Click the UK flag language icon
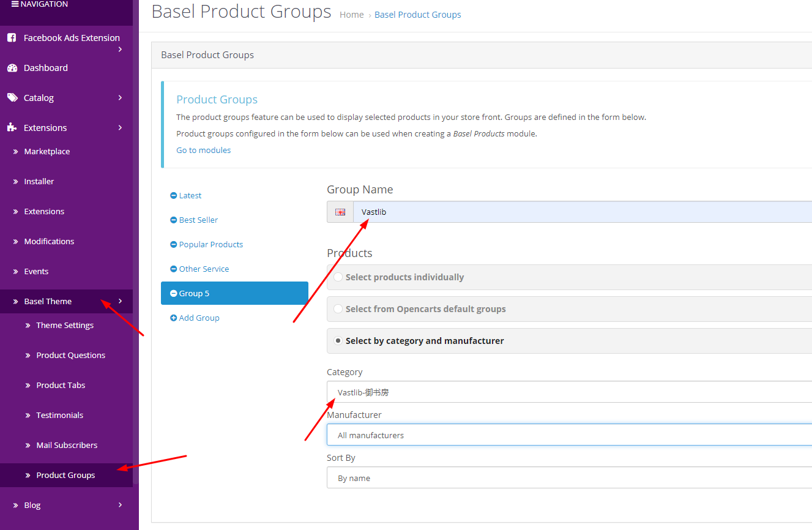812x530 pixels. [340, 212]
